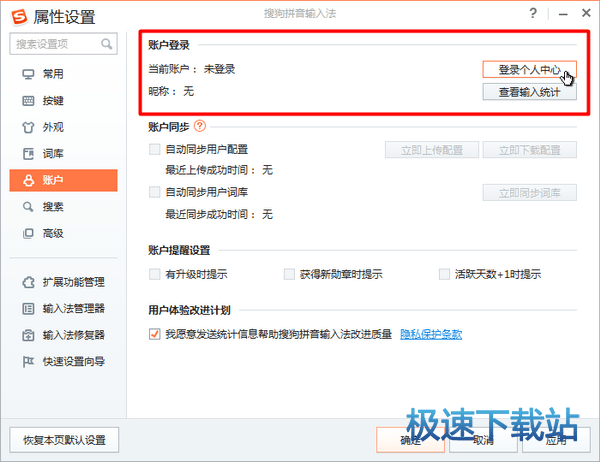Click the monitor icon beside 常用

(x=28, y=74)
